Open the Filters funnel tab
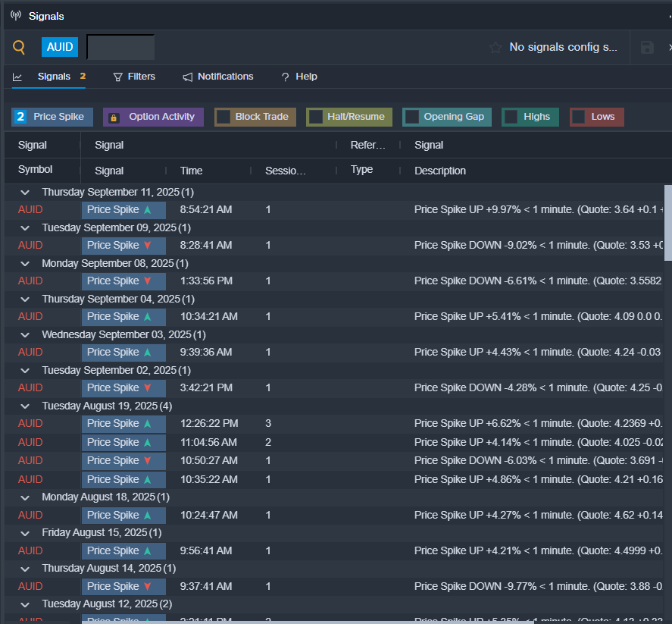This screenshot has width=672, height=624. [x=134, y=77]
